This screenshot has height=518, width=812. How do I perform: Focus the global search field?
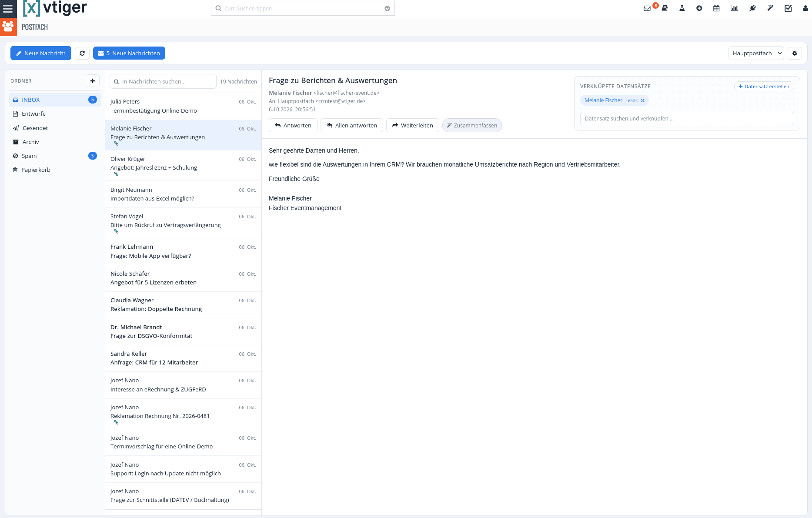click(303, 8)
